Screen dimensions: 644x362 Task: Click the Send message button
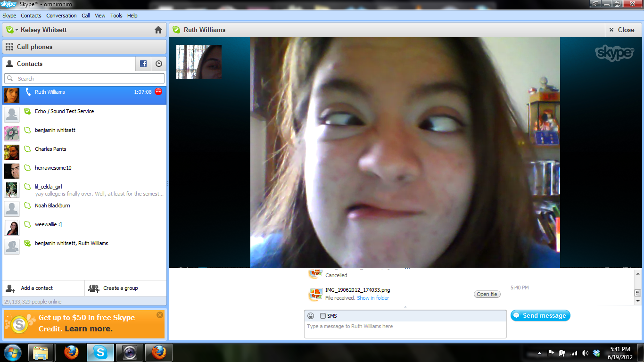(x=540, y=316)
